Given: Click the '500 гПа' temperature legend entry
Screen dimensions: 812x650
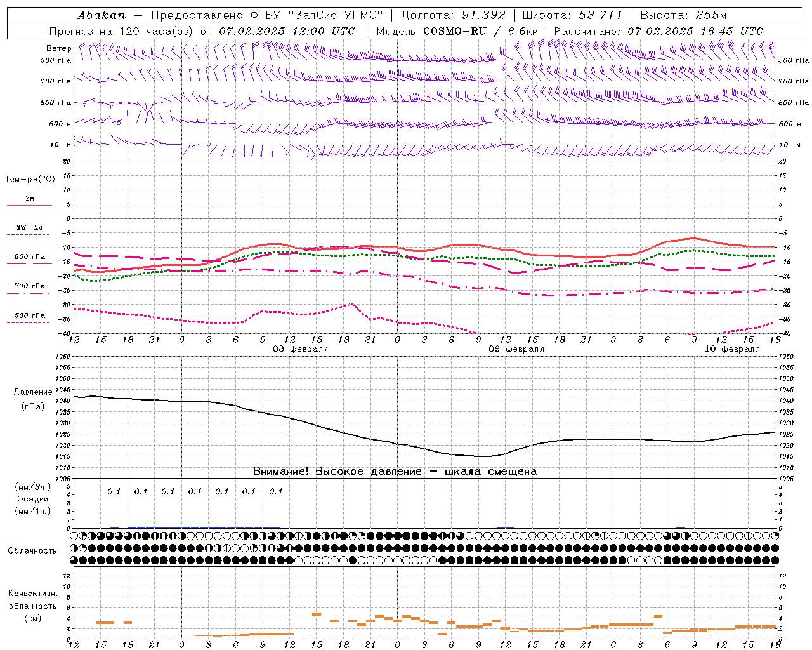Looking at the screenshot, I should pos(30,315).
